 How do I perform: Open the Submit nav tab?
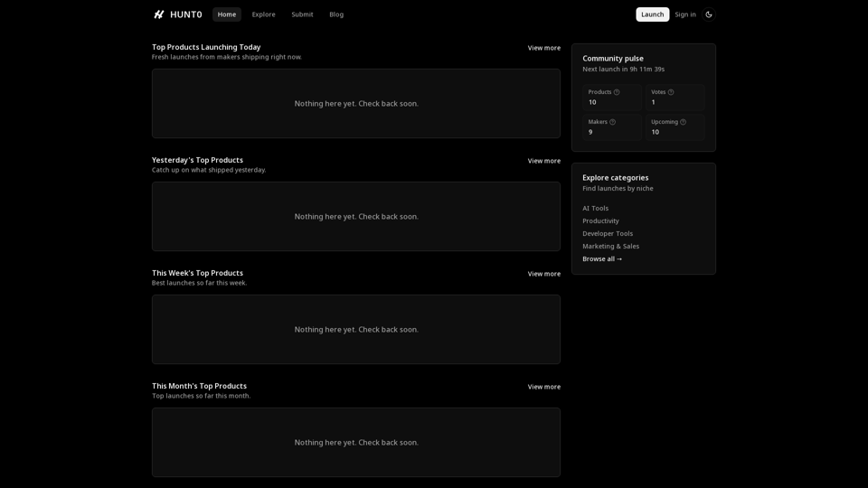click(x=302, y=14)
